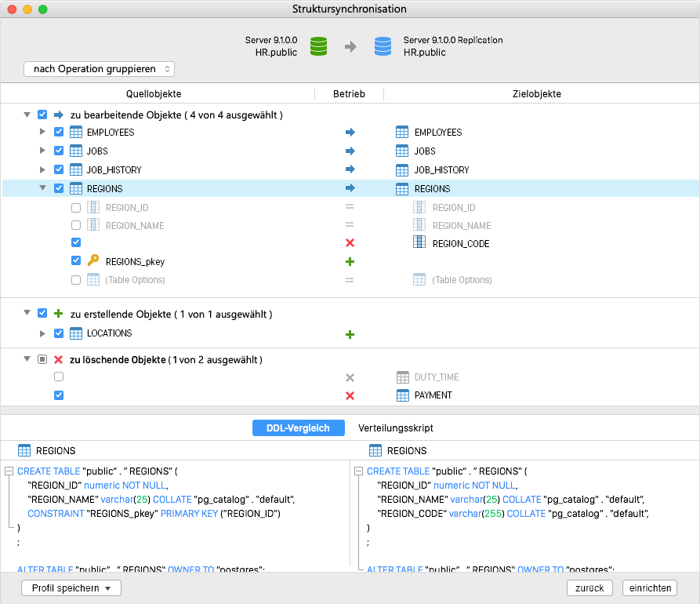Screen dimensions: 700x604
Task: Click the green source database icon
Action: [317, 45]
